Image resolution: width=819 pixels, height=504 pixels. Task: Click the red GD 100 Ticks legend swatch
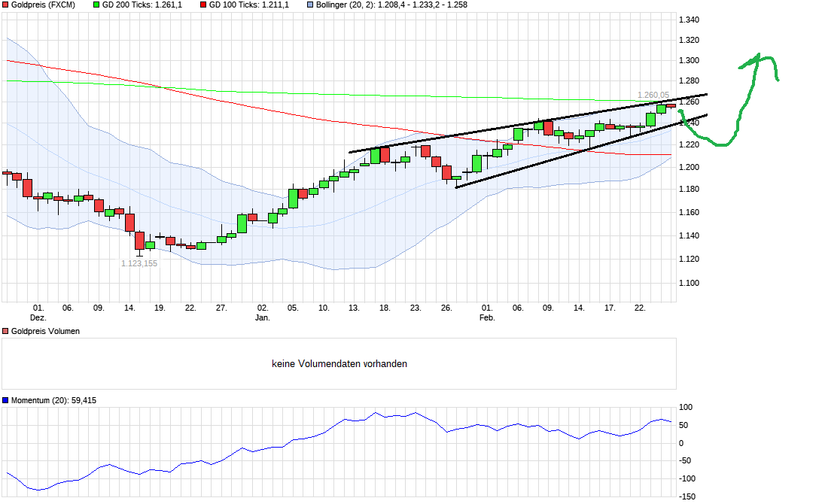tap(203, 5)
